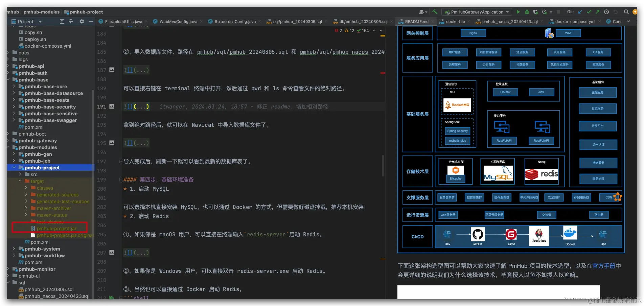This screenshot has width=644, height=306.
Task: Expand the src folder
Action: pyautogui.click(x=20, y=174)
